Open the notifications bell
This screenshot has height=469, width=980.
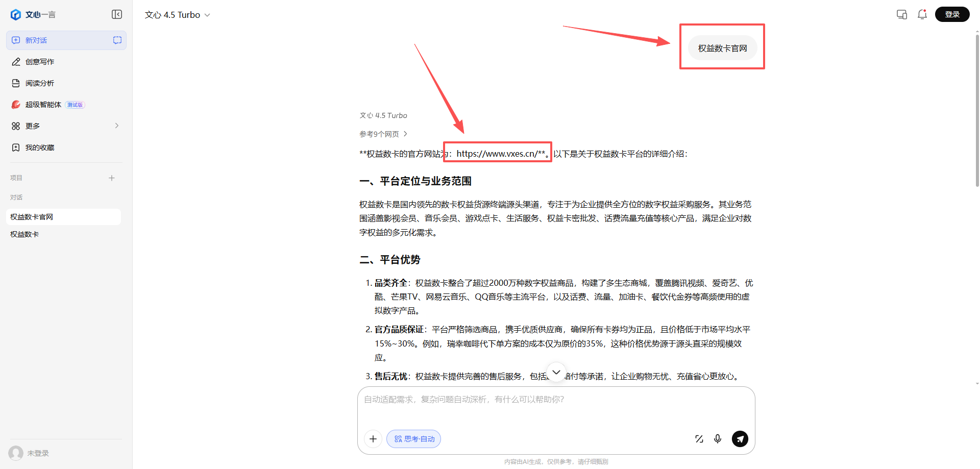tap(922, 14)
